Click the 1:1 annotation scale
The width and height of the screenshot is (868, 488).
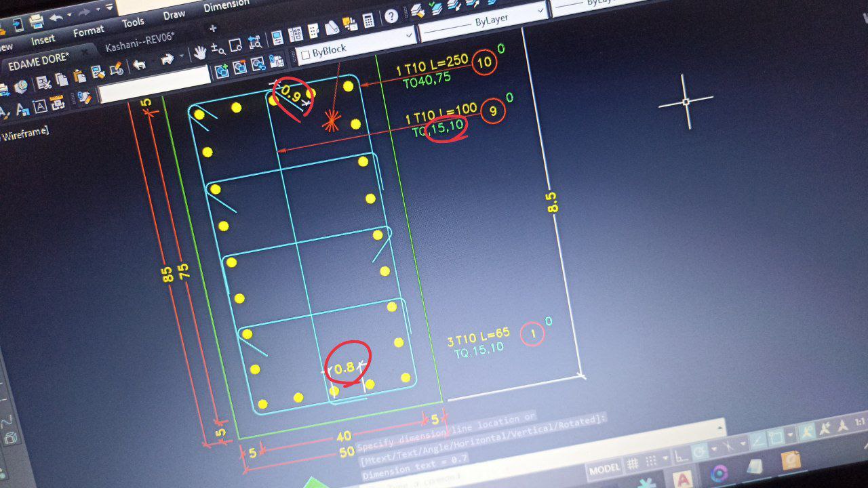861,421
